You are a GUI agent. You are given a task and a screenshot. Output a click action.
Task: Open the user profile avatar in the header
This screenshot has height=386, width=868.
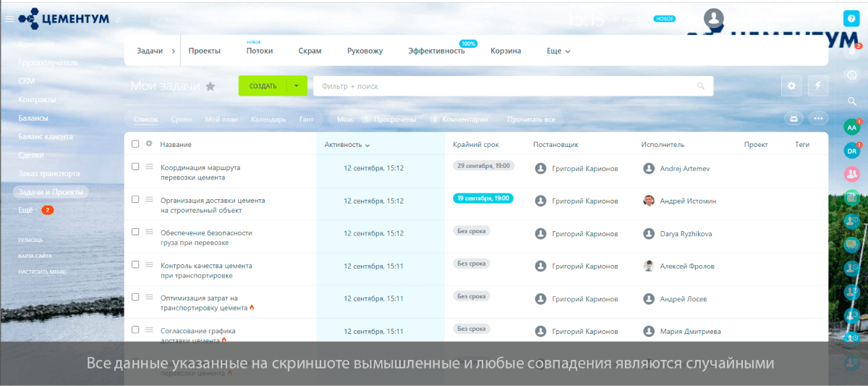pos(714,18)
